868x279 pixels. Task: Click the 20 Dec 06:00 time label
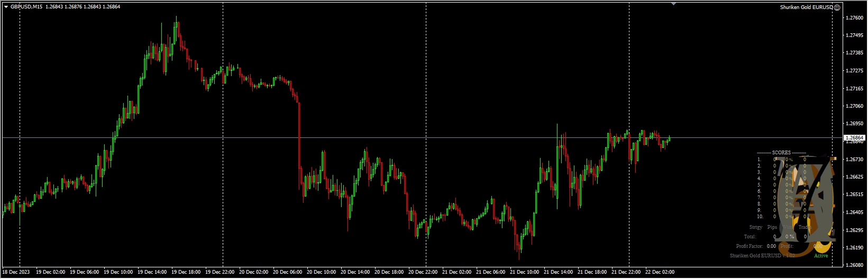pyautogui.click(x=288, y=272)
